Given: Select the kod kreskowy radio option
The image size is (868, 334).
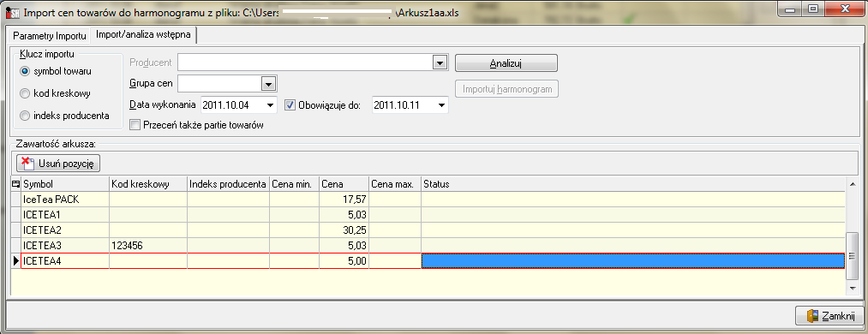Looking at the screenshot, I should [x=24, y=93].
